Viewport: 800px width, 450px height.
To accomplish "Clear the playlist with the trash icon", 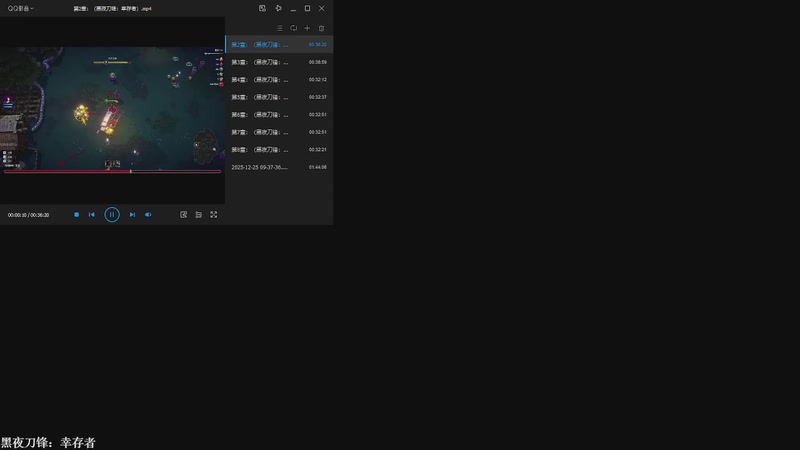I will [321, 28].
